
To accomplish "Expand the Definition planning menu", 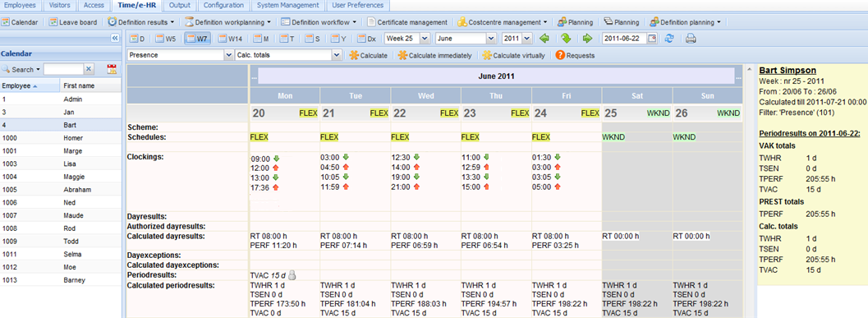I will point(687,22).
